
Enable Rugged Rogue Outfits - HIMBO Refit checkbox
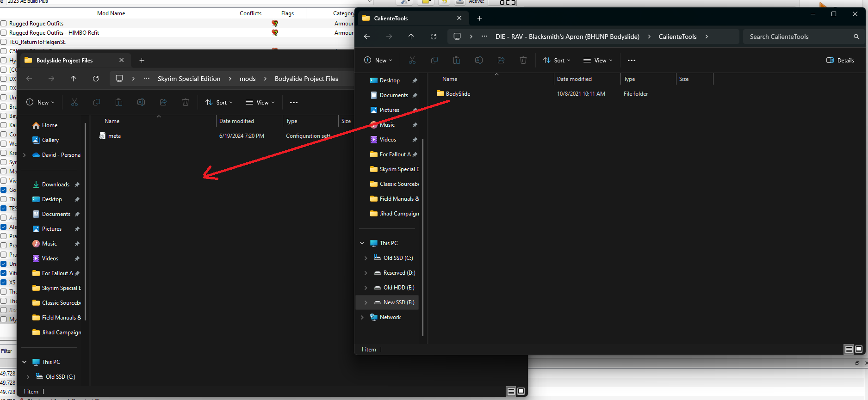point(4,33)
